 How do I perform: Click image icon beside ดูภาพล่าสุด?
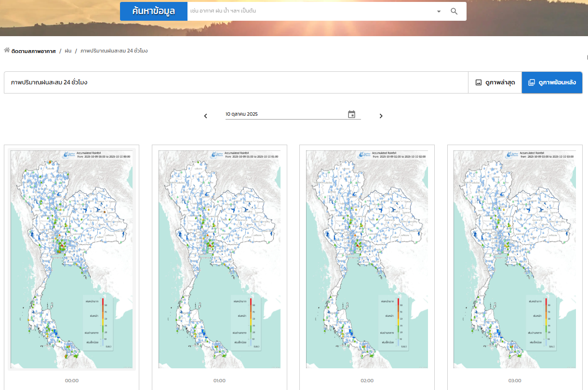point(479,82)
